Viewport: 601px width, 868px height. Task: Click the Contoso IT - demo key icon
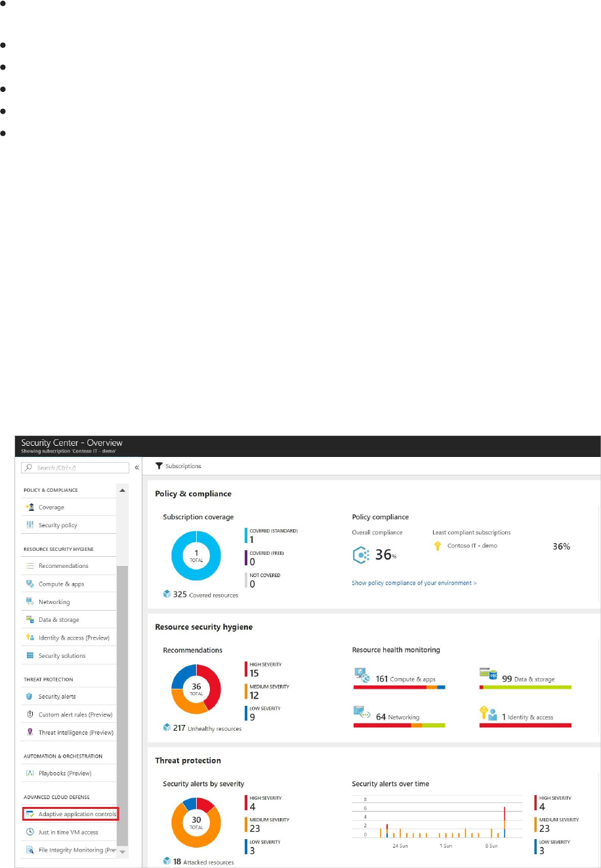438,546
